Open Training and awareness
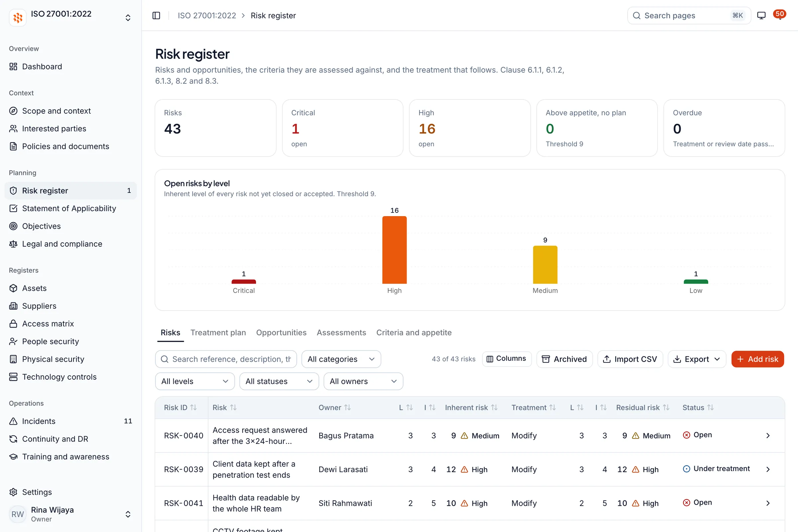 pyautogui.click(x=70, y=457)
